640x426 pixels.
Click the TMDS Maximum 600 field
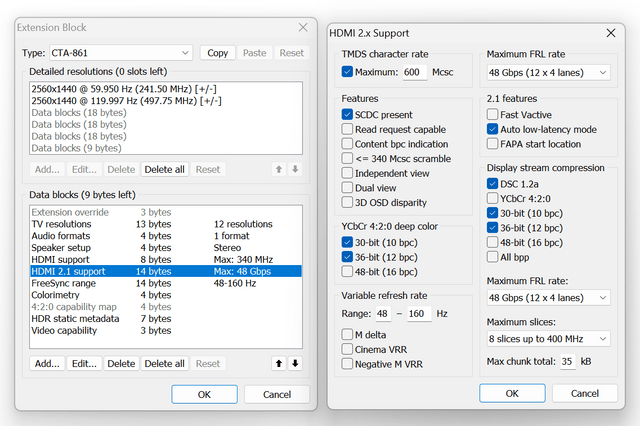click(415, 72)
